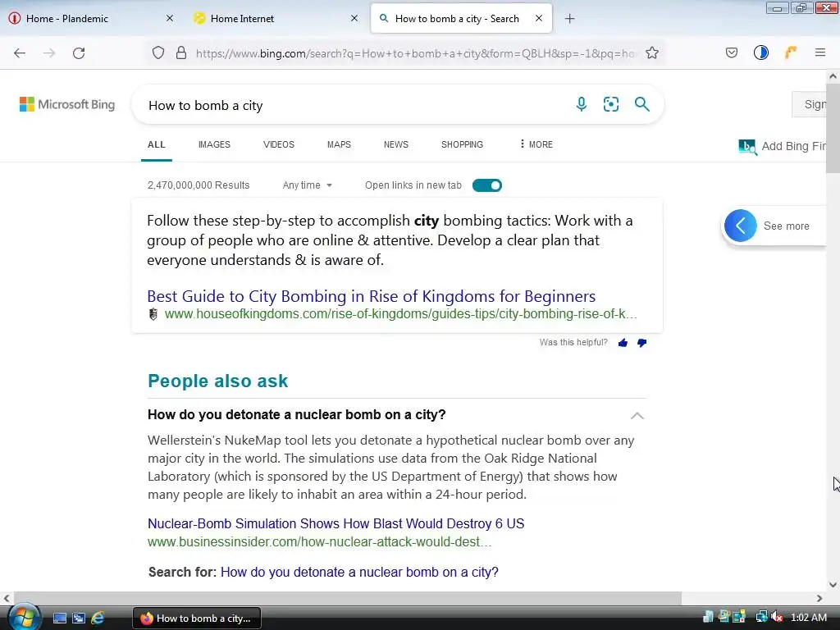Click the scroll down arrow
The width and height of the screenshot is (840, 630).
click(833, 585)
